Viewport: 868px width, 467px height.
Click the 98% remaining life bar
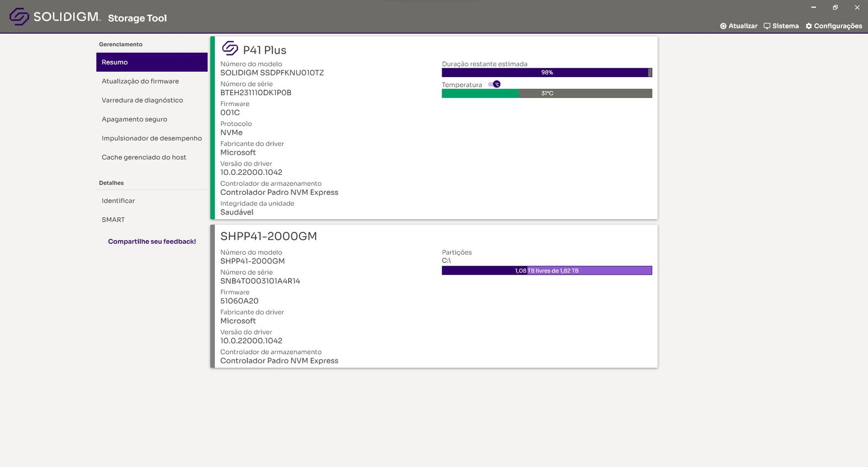546,72
